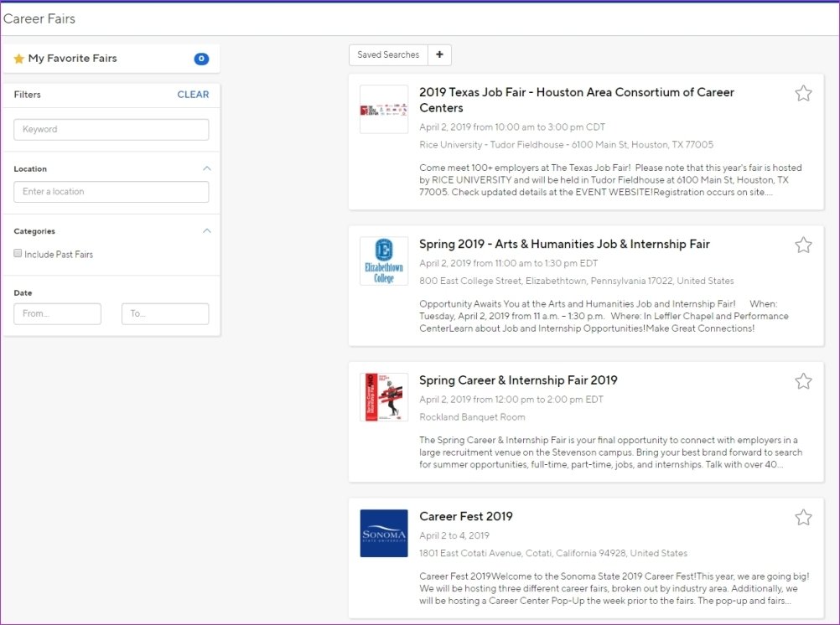
Task: Open the 2019 Texas Job Fair listing title
Action: [577, 100]
